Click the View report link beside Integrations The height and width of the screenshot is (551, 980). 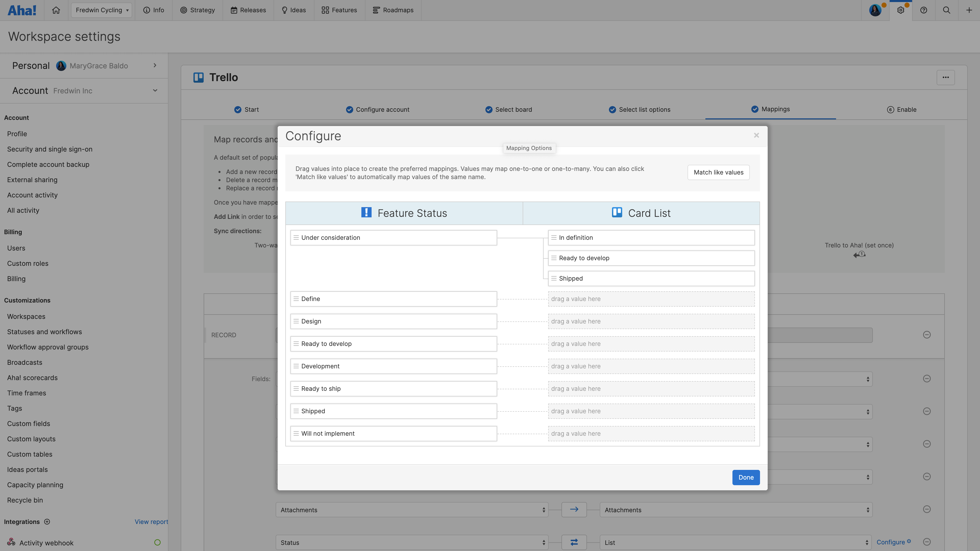(151, 522)
